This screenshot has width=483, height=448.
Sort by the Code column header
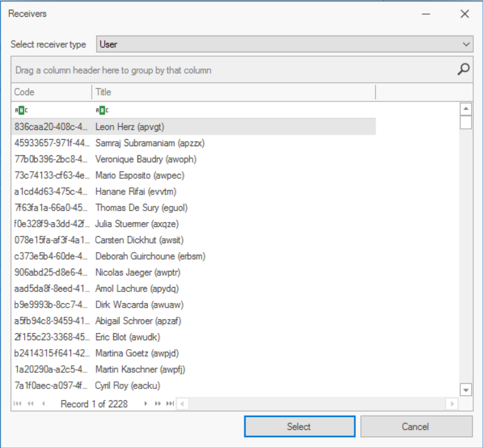pyautogui.click(x=52, y=92)
